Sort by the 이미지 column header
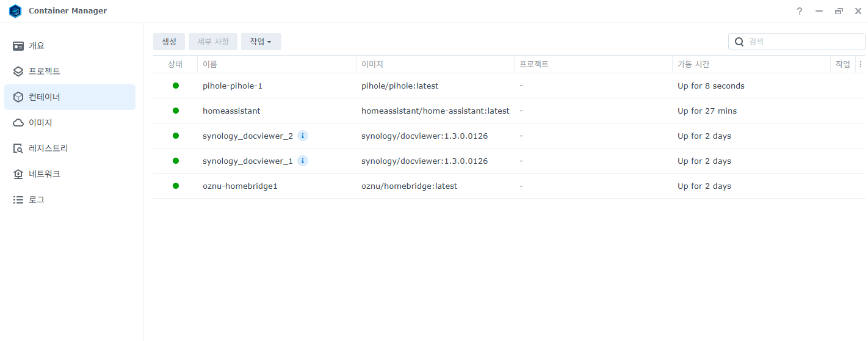868x341 pixels. pos(435,64)
